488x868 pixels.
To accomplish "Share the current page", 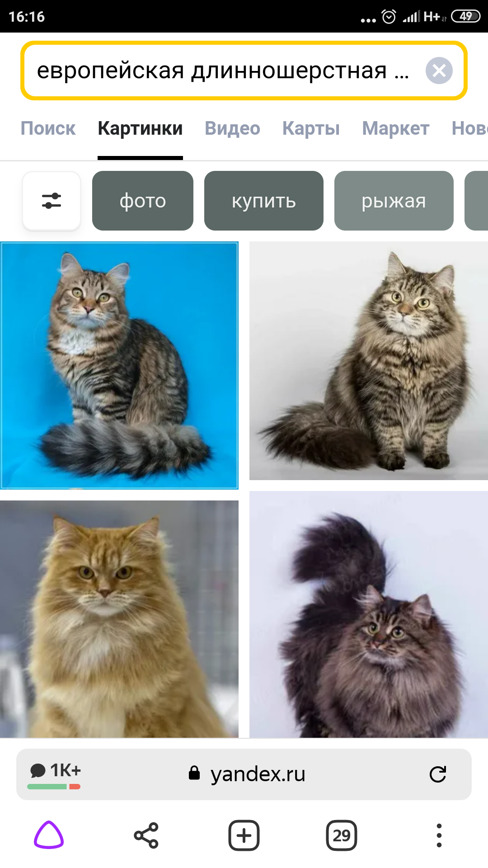I will tap(146, 835).
